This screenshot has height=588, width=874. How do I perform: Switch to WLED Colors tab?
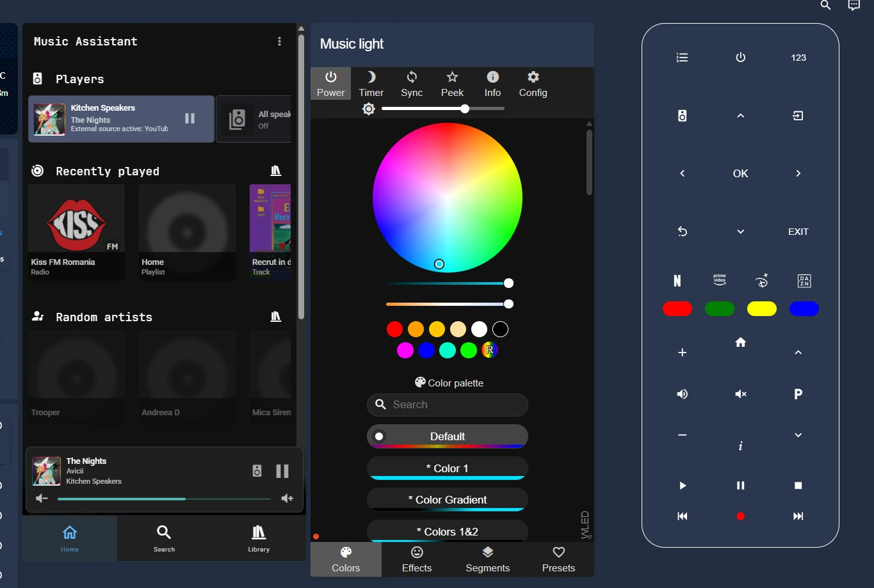346,559
